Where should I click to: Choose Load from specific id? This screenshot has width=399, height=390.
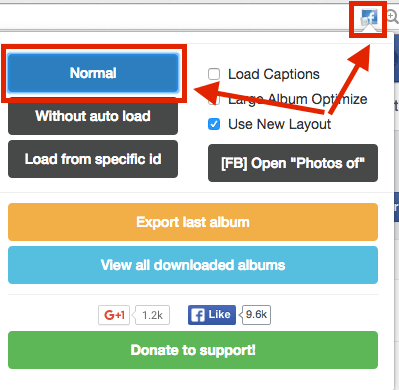tap(93, 159)
